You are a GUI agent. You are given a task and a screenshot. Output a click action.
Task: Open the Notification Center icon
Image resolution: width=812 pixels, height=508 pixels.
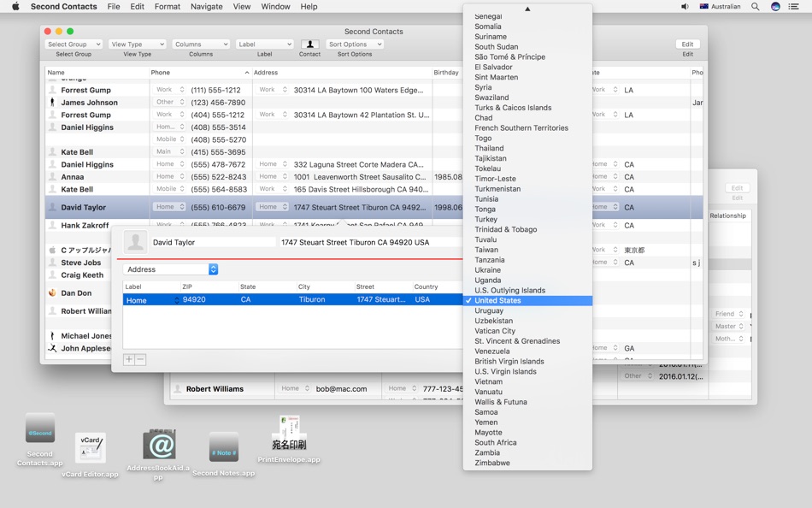point(793,7)
